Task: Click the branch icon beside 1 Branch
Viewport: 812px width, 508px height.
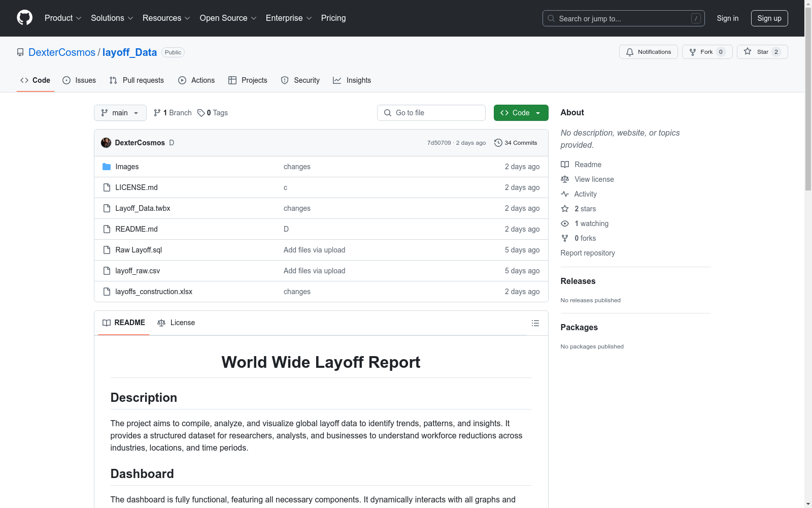Action: click(157, 113)
